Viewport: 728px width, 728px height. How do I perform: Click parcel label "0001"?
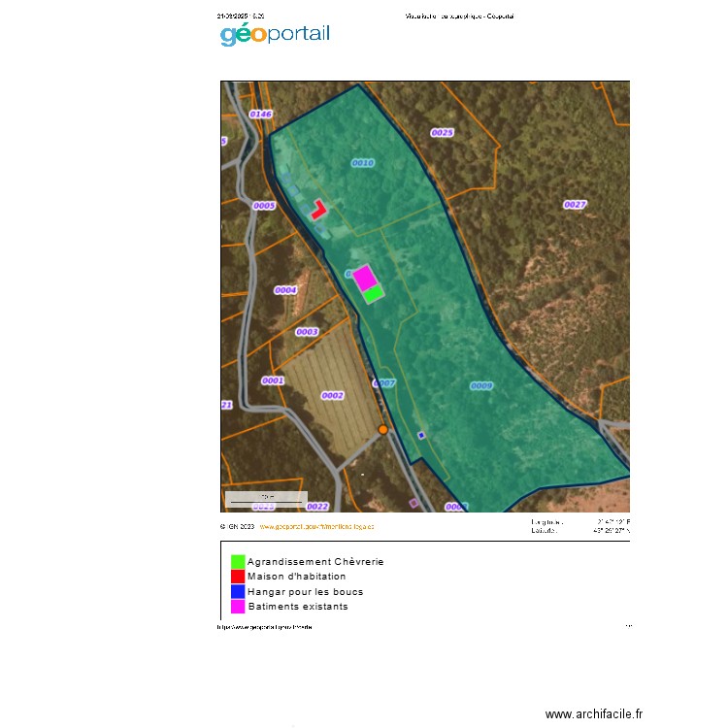click(x=273, y=381)
